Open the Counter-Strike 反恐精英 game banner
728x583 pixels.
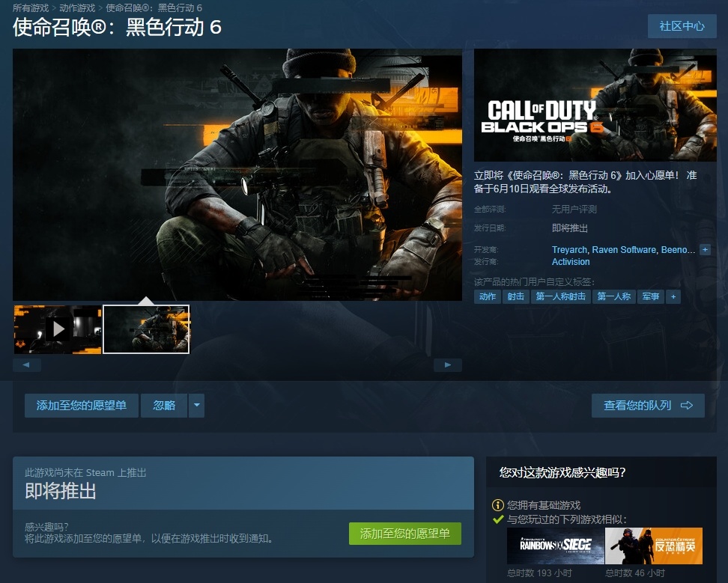654,546
